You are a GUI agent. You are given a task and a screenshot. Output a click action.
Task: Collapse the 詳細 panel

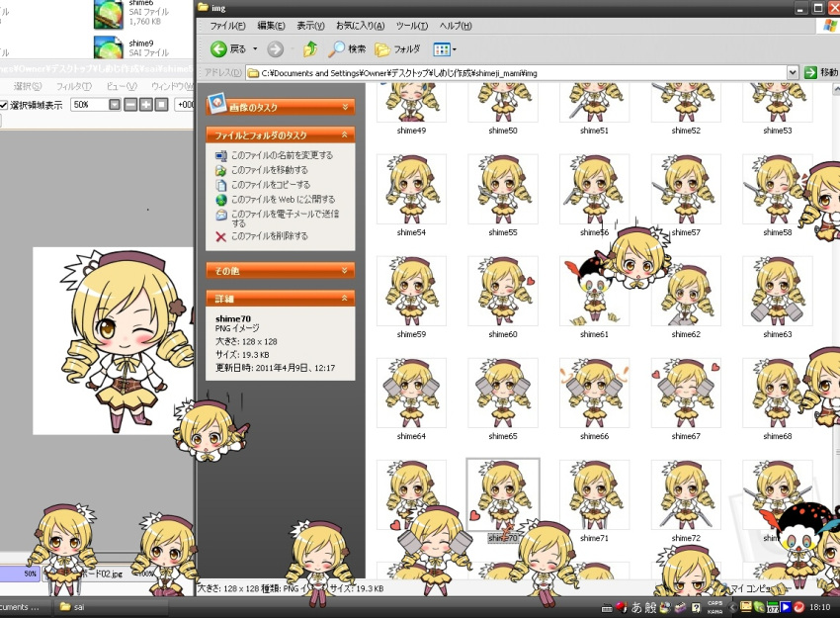click(345, 298)
